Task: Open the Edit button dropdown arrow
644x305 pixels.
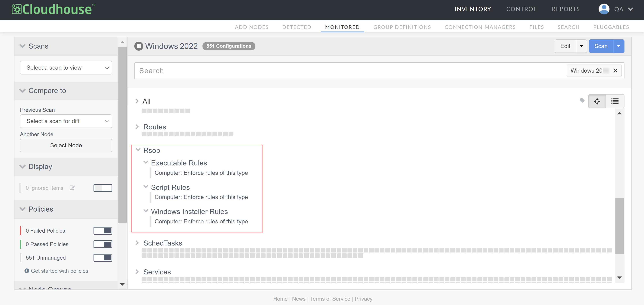Action: (x=581, y=46)
